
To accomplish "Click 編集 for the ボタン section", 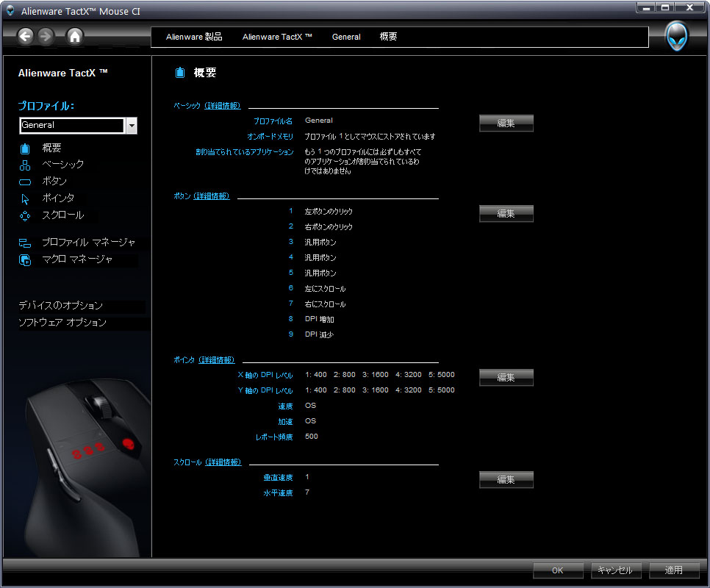I will click(x=506, y=214).
